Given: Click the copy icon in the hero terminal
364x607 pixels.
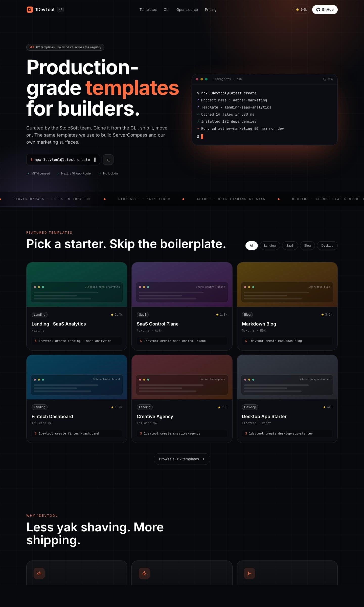Looking at the screenshot, I should coord(325,79).
